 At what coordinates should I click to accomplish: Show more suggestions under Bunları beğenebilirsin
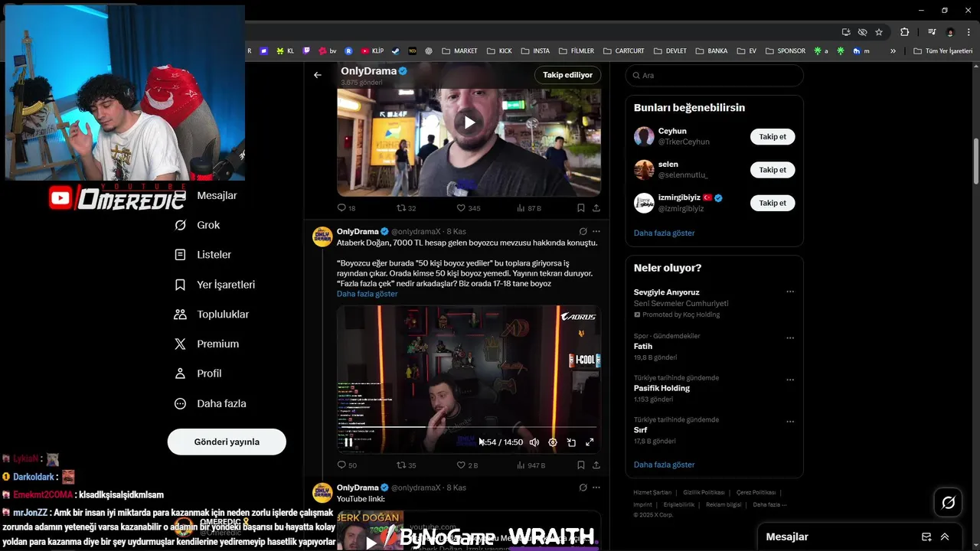click(664, 233)
